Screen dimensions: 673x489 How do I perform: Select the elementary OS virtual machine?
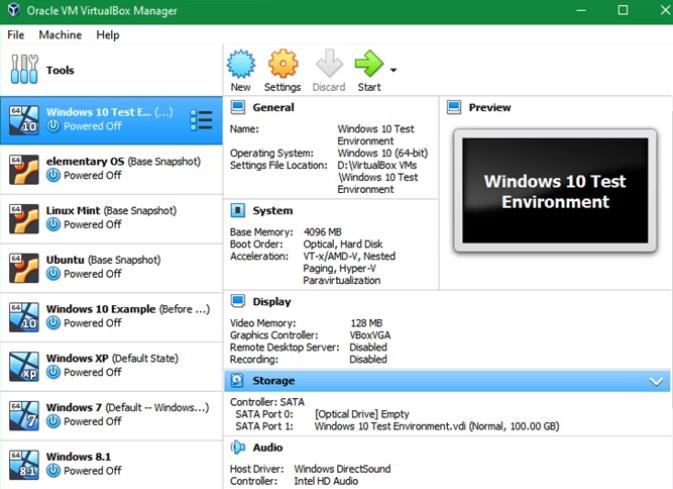(112, 170)
